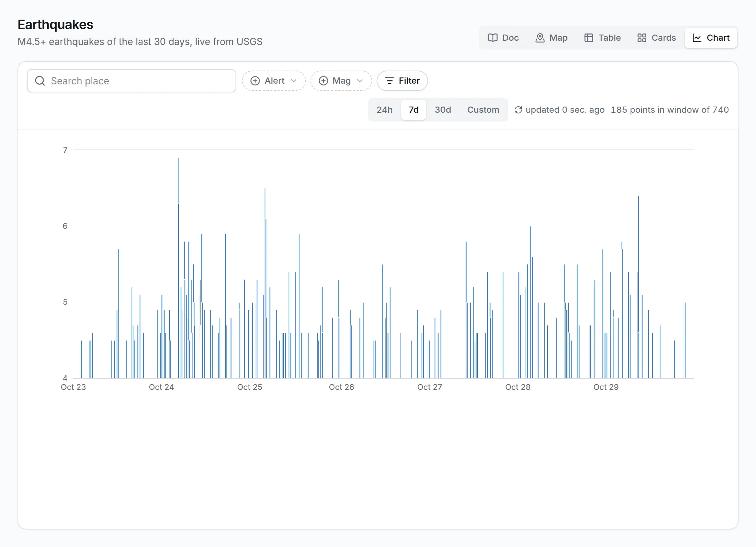Select the 7d time range
Viewport: 756px width, 547px height.
(x=414, y=110)
